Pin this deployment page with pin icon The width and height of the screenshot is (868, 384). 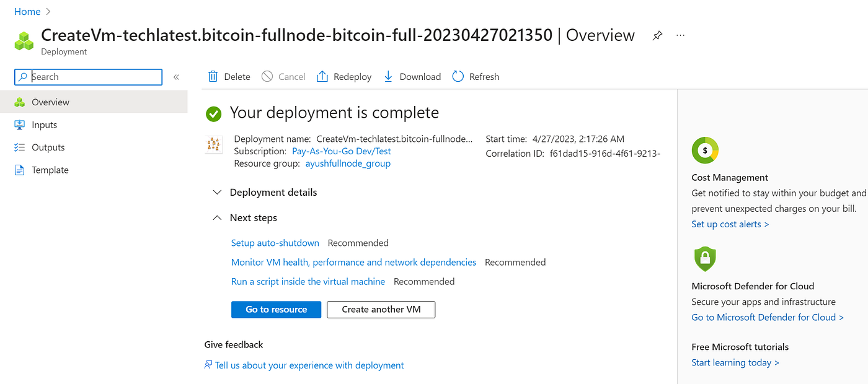click(x=657, y=36)
